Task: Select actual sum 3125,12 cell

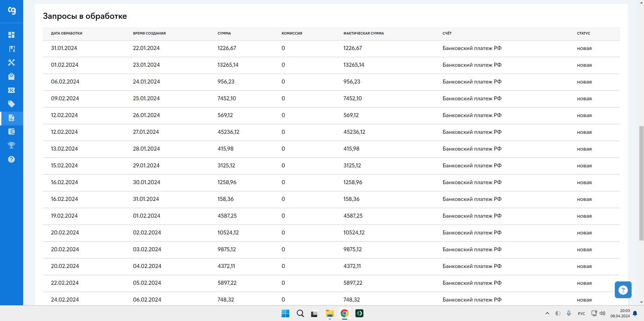Action: click(352, 165)
